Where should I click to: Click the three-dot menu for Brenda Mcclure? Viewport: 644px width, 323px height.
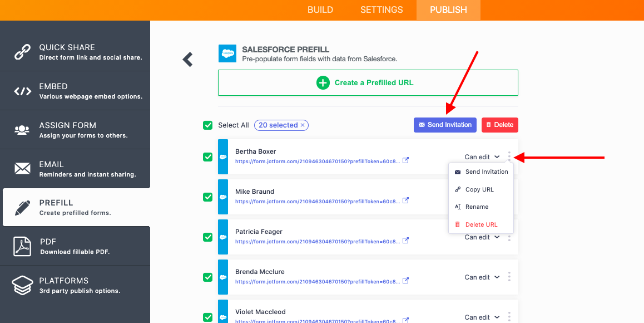click(509, 277)
